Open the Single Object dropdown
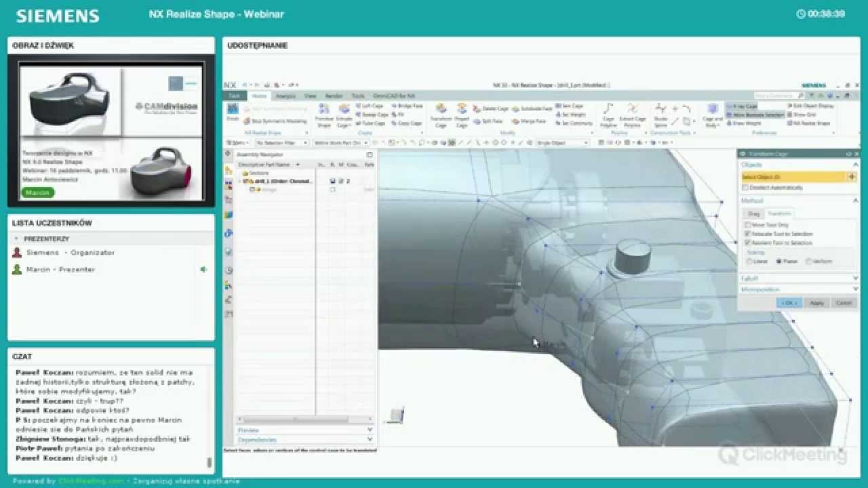This screenshot has height=488, width=868. pyautogui.click(x=562, y=143)
